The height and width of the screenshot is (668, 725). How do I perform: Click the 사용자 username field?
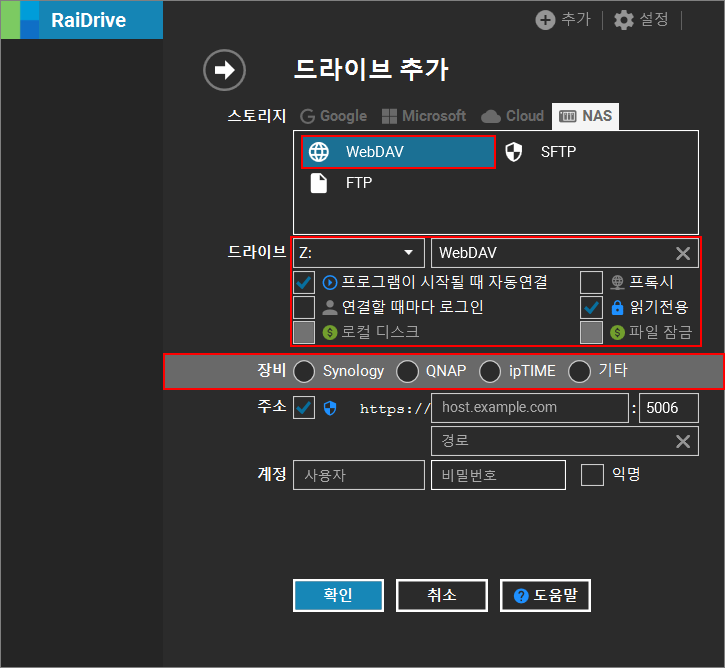(359, 475)
